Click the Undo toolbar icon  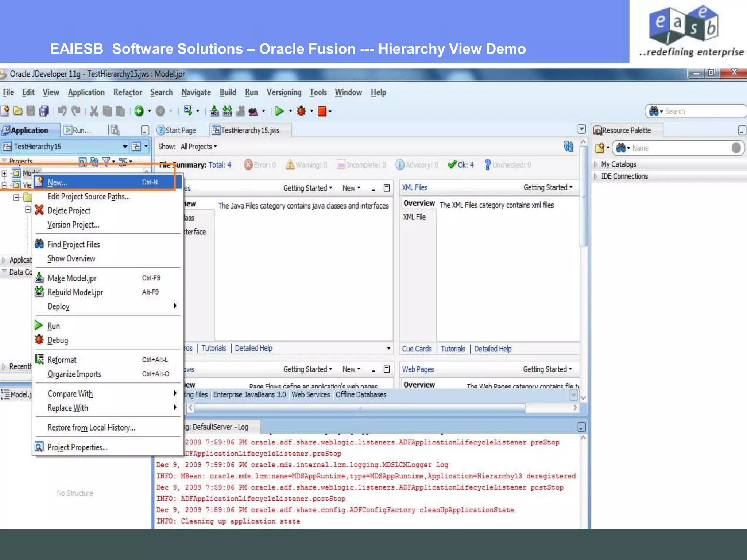[x=62, y=111]
